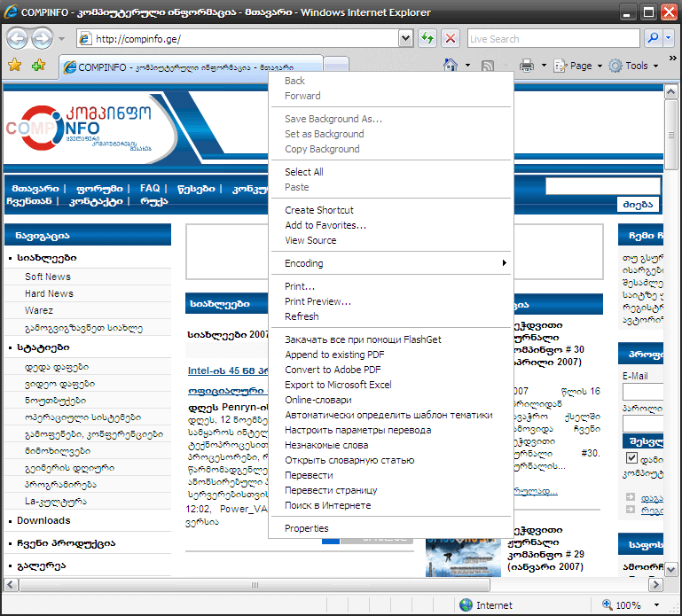
Task: Click the Intel-ის 45 ნმ news headline link
Action: click(x=228, y=370)
